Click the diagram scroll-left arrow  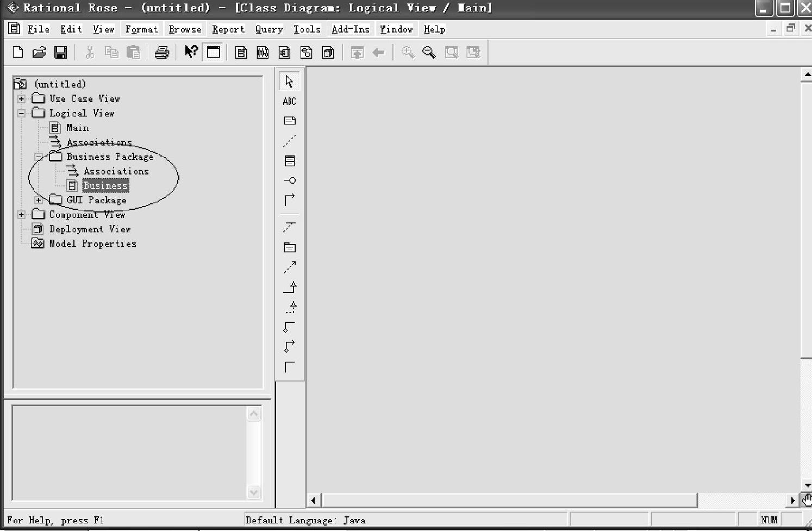tap(313, 500)
